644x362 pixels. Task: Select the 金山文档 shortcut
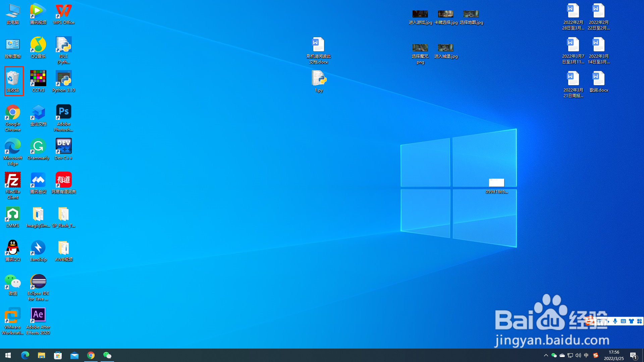38,116
